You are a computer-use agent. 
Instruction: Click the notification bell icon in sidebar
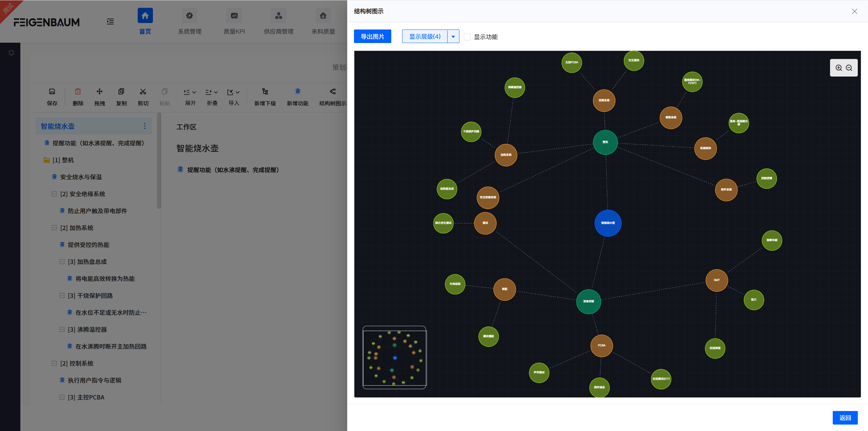point(11,53)
